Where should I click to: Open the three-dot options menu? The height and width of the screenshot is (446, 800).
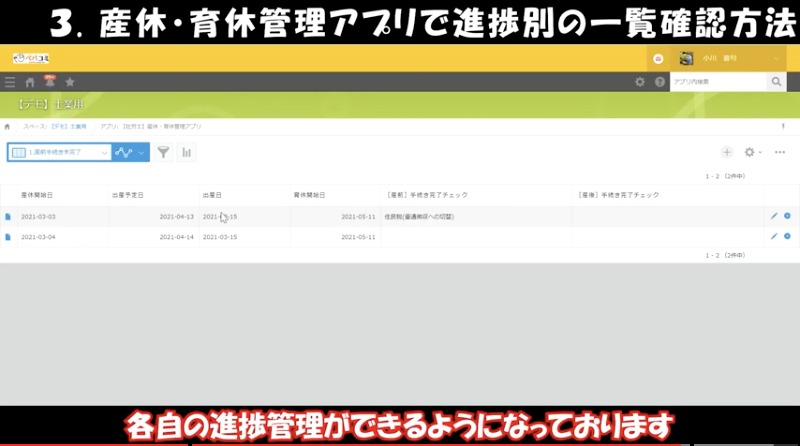780,152
